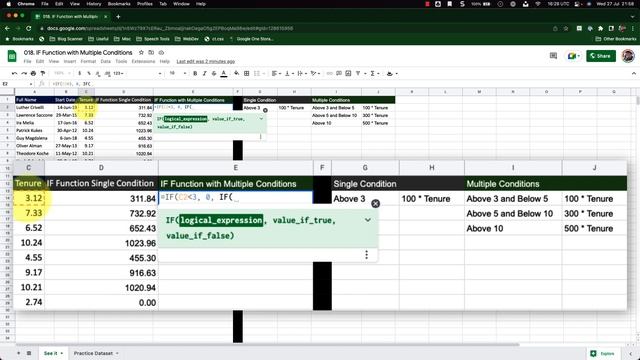This screenshot has height=360, width=640.
Task: Print the spreadsheet via toolbar icon
Action: [x=33, y=73]
